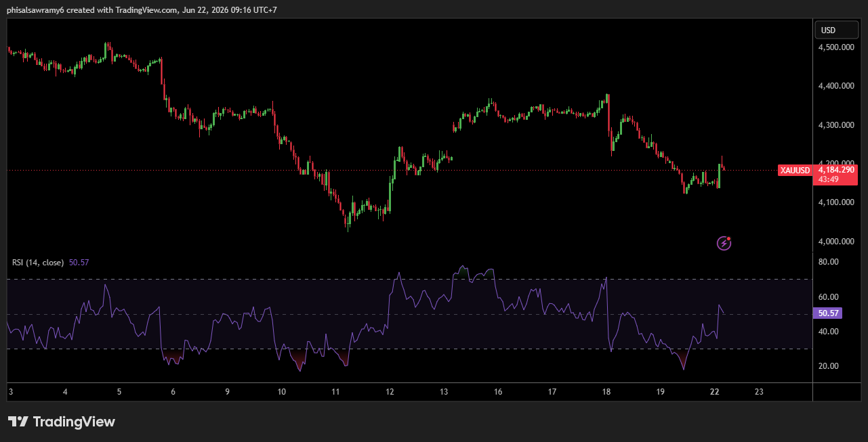Select the 4,184.290 current price label
868x442 pixels.
(x=837, y=169)
